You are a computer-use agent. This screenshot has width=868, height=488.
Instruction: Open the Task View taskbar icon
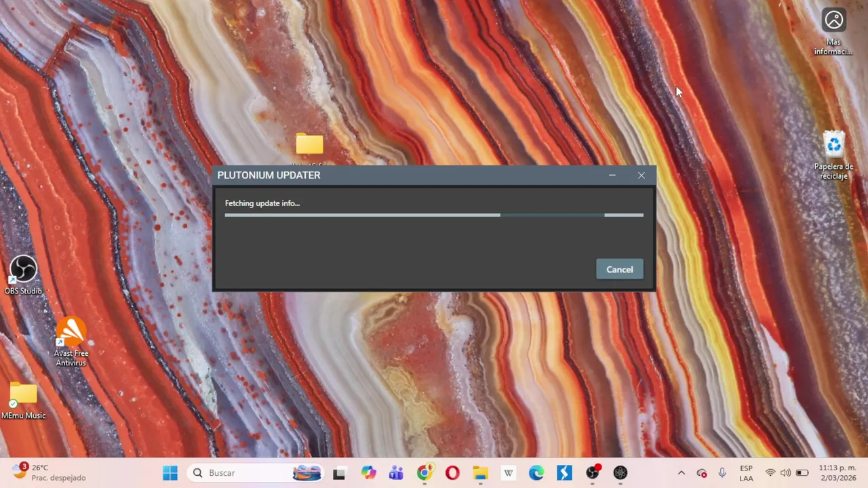(339, 473)
